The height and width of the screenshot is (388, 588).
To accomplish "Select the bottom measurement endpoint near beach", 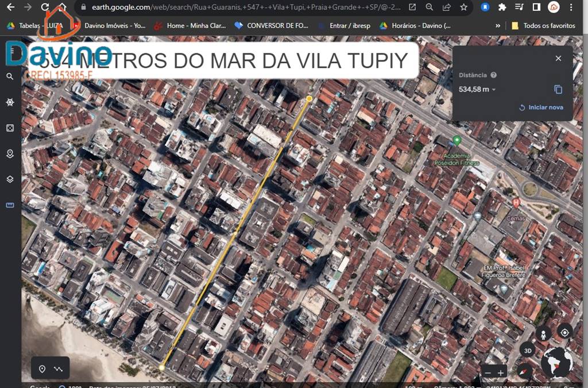I will [161, 367].
